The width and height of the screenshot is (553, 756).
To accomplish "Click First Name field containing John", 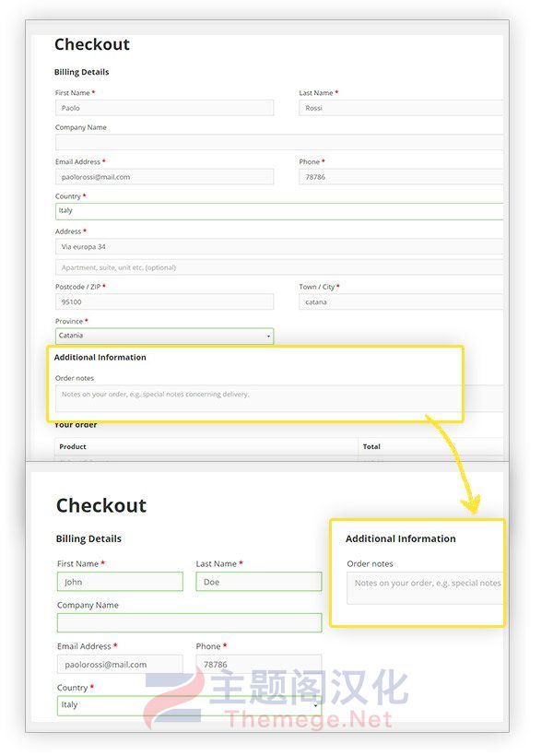I will click(120, 582).
